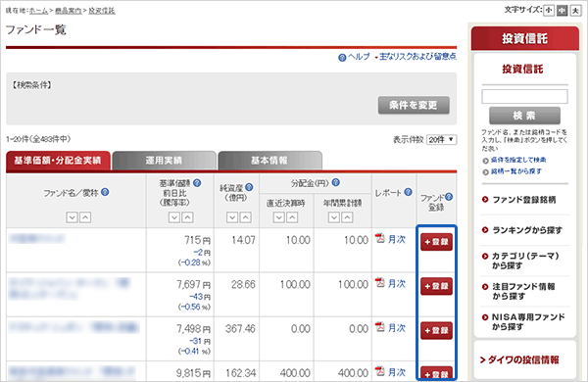The image size is (588, 382).
Task: Sort 純資産 descending arrow
Action: tap(232, 217)
